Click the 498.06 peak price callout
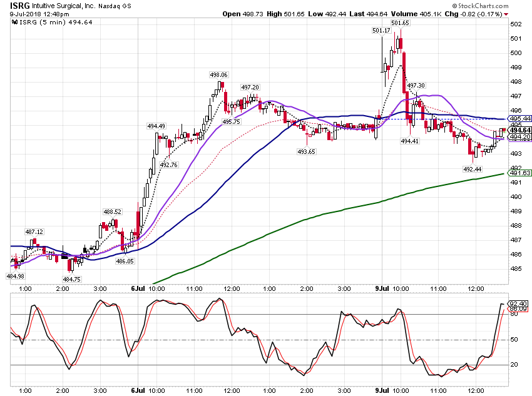 [219, 74]
